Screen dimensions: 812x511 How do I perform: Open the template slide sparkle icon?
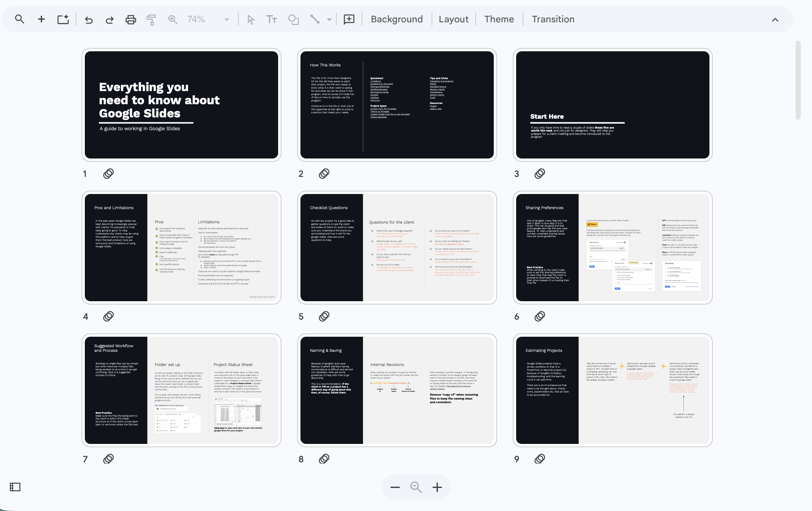point(63,19)
